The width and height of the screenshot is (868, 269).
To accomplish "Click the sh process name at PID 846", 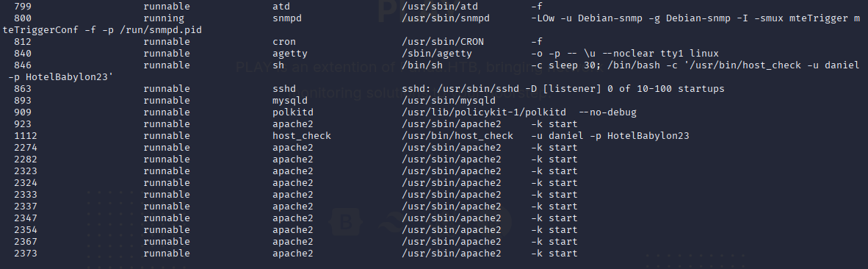I will click(278, 65).
